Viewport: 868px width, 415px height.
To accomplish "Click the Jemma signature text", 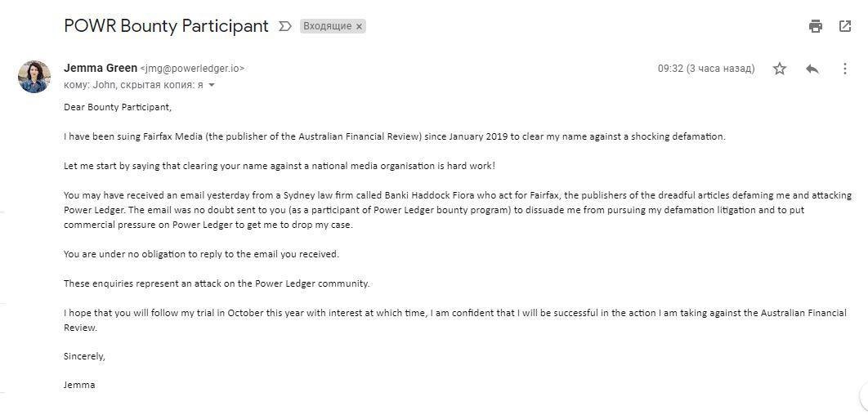I will point(79,385).
